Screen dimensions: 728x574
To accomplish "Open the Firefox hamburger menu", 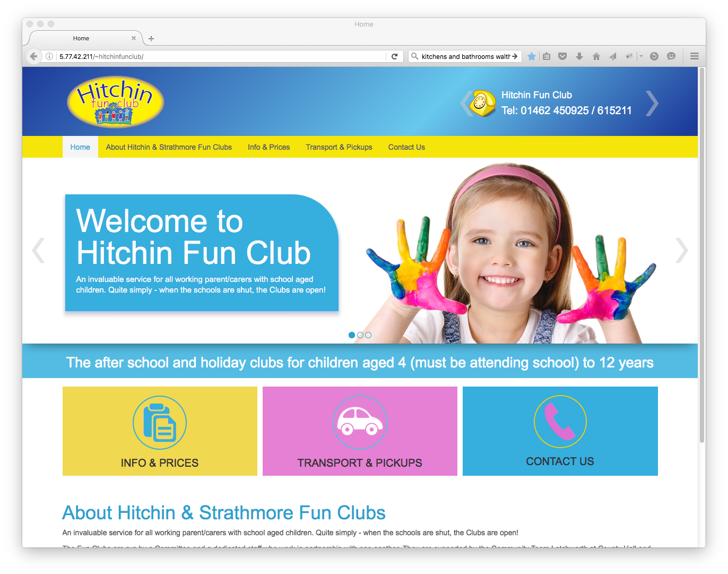I will click(695, 56).
